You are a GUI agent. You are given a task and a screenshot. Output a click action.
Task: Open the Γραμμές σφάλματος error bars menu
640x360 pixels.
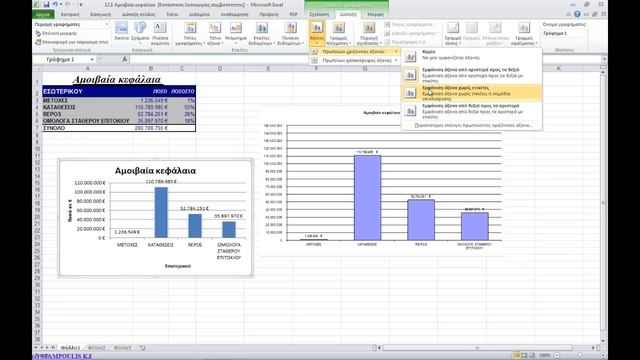pyautogui.click(x=524, y=33)
